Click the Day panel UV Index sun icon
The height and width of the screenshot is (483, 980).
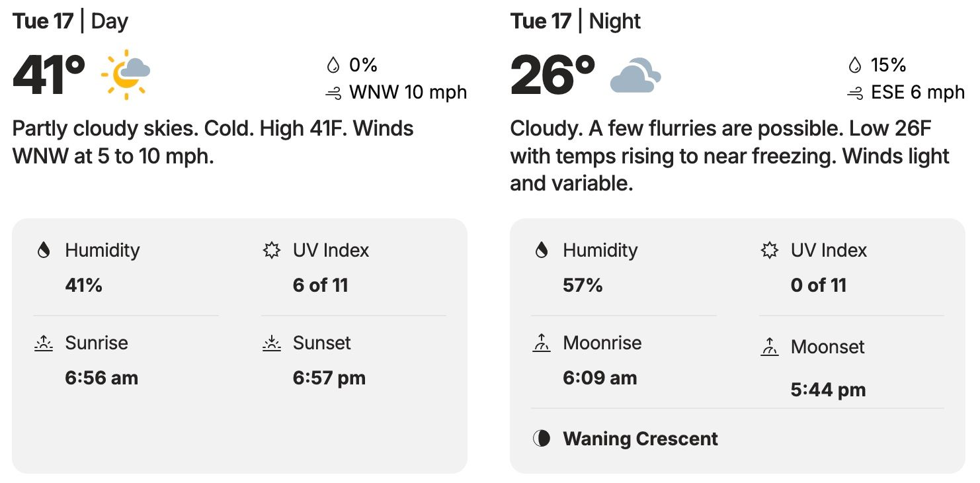[x=272, y=250]
